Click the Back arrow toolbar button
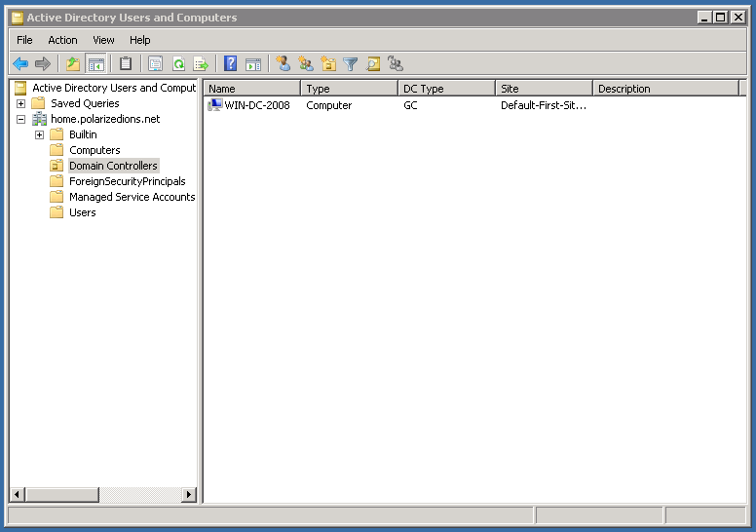Viewport: 756px width, 532px height. point(20,64)
